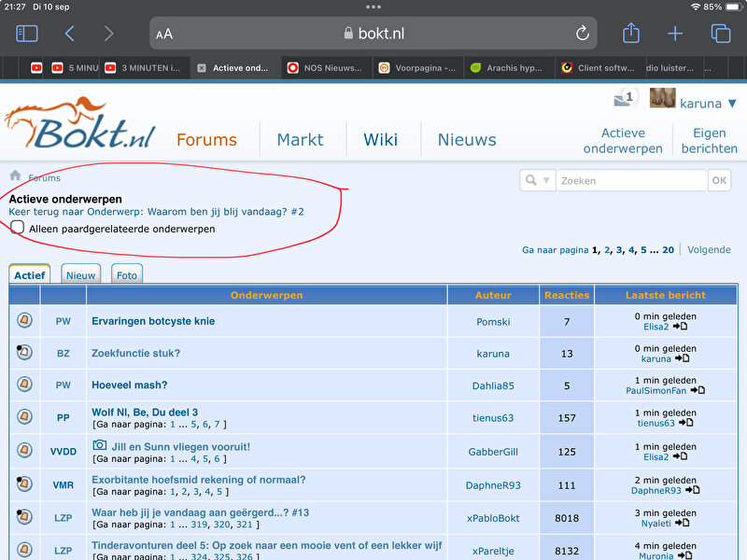Click the Bokt.nl horse logo
This screenshot has width=747, height=560.
pos(80,123)
